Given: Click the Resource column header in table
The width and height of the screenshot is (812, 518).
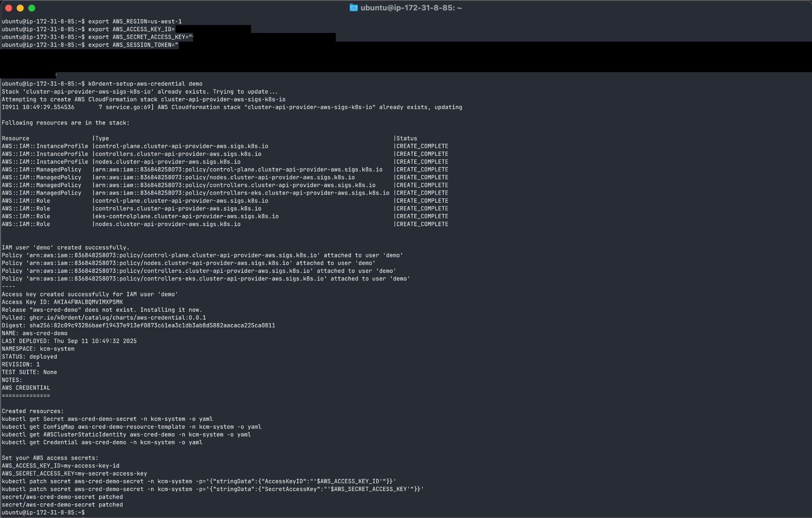Looking at the screenshot, I should click(x=15, y=138).
